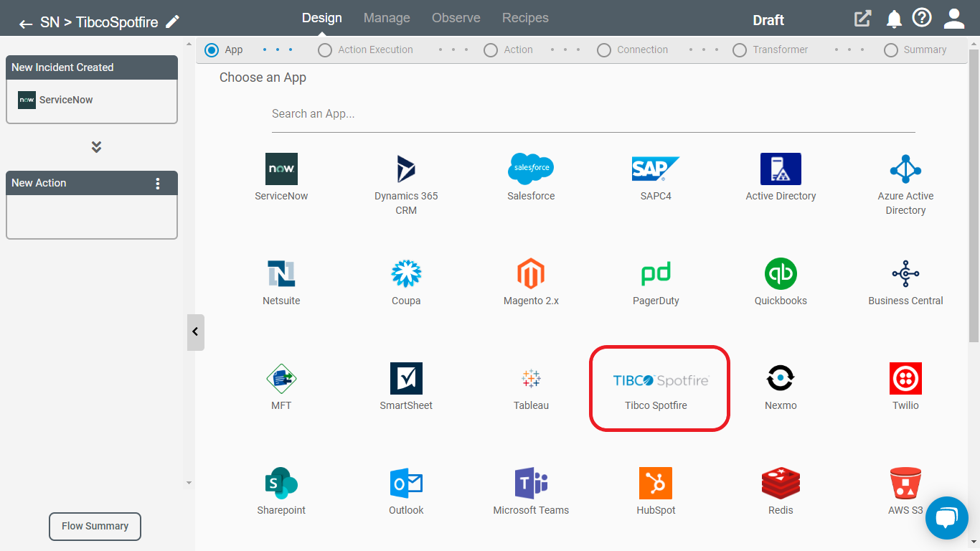
Task: Click the double chevron between flow steps
Action: 96,147
